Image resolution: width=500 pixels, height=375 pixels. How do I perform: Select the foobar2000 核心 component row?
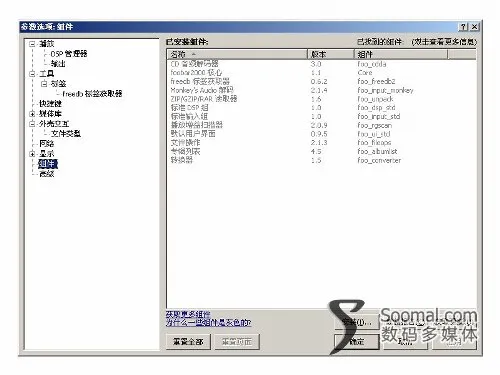coord(321,72)
